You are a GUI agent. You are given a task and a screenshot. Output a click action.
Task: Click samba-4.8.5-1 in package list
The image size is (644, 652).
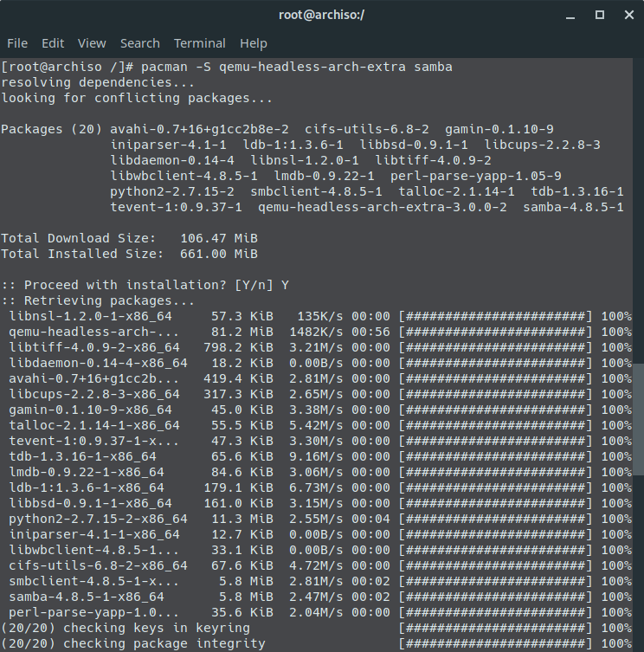point(573,207)
